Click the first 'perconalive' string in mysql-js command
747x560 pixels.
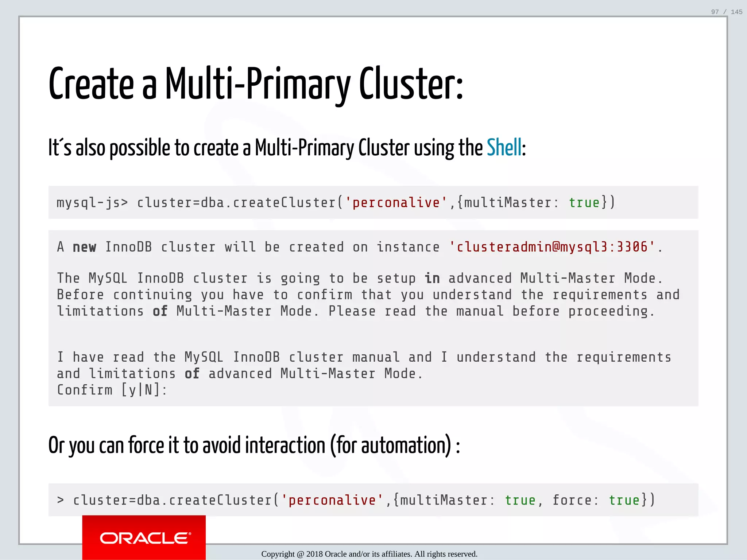pyautogui.click(x=396, y=203)
